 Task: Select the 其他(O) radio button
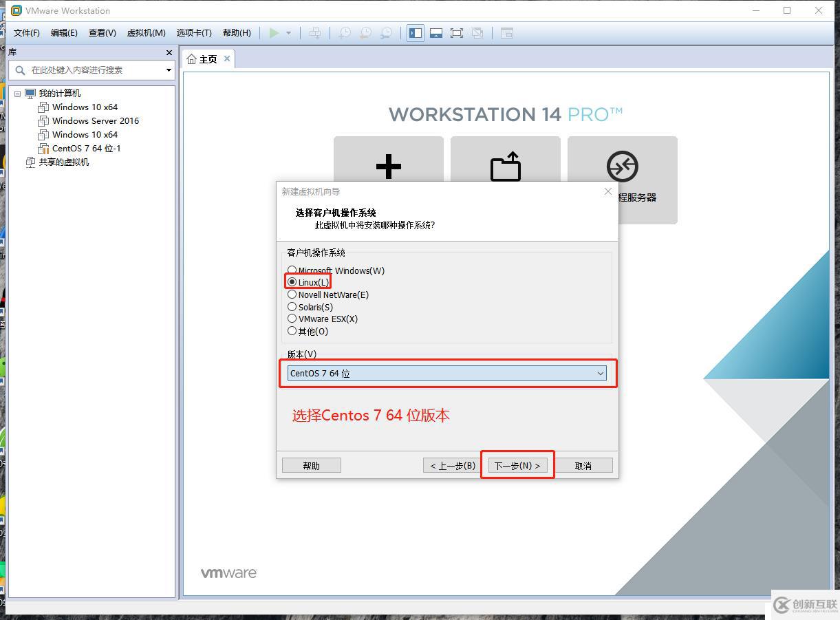(x=292, y=331)
